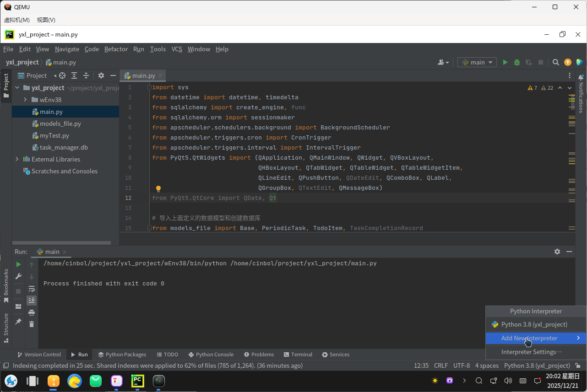Click Select Opened File target icon in Project panel
The height and width of the screenshot is (392, 587).
[62, 75]
